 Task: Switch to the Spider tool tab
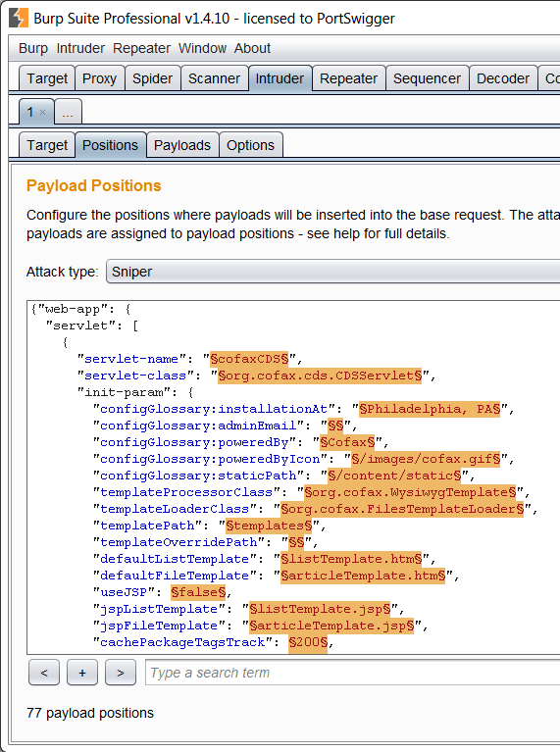[x=152, y=78]
